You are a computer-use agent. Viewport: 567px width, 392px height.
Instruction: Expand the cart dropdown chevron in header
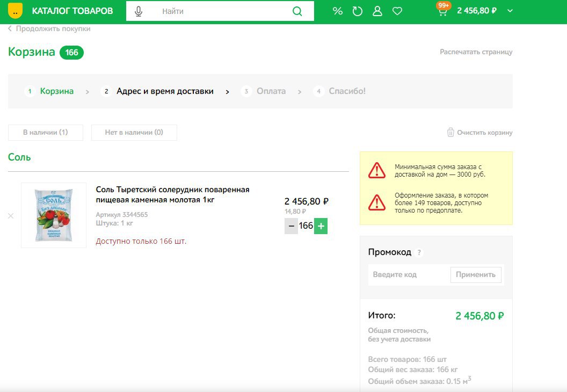pos(510,11)
